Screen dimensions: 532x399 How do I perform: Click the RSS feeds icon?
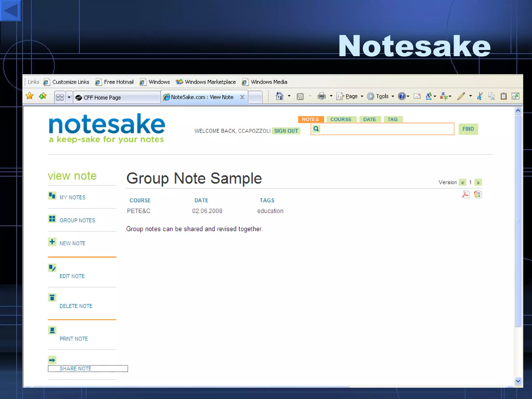pos(300,96)
